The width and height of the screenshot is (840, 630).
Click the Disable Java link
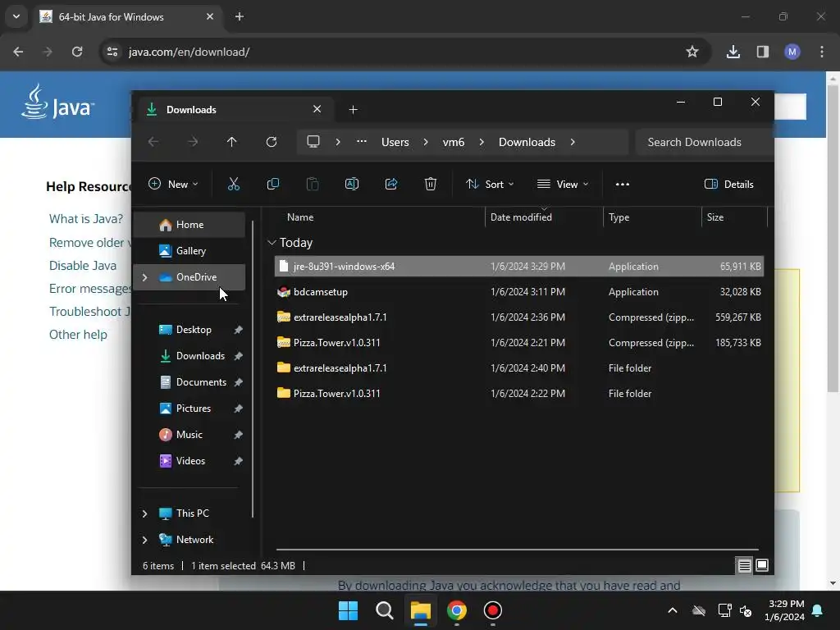83,266
